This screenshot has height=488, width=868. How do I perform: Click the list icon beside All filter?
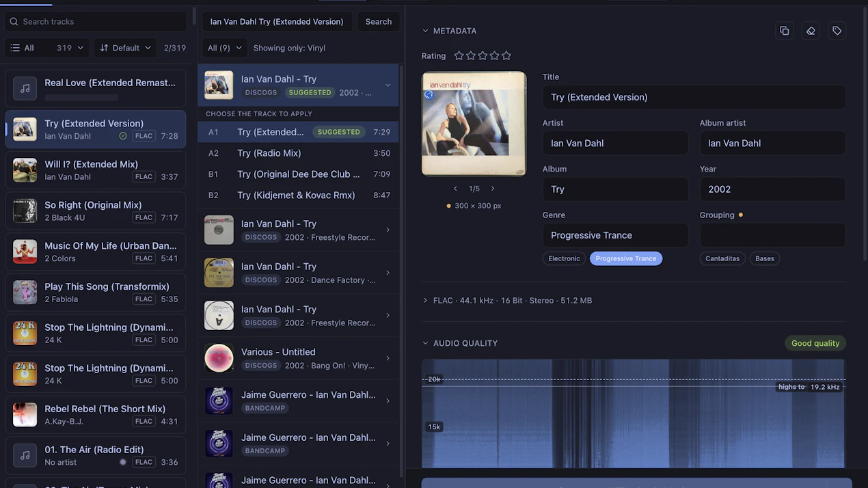[15, 48]
